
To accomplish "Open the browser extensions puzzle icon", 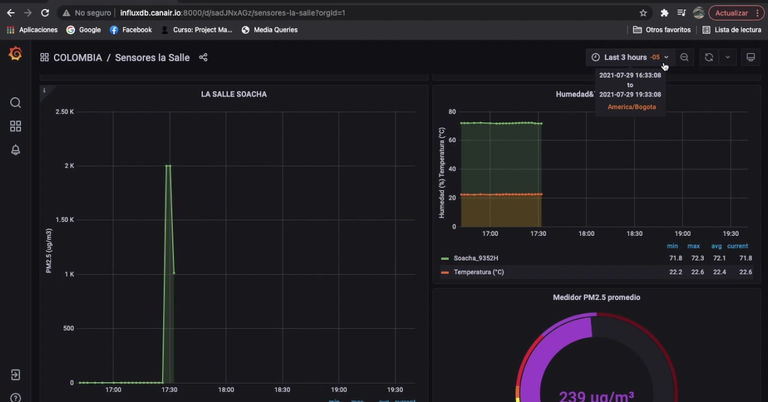I will pyautogui.click(x=664, y=13).
